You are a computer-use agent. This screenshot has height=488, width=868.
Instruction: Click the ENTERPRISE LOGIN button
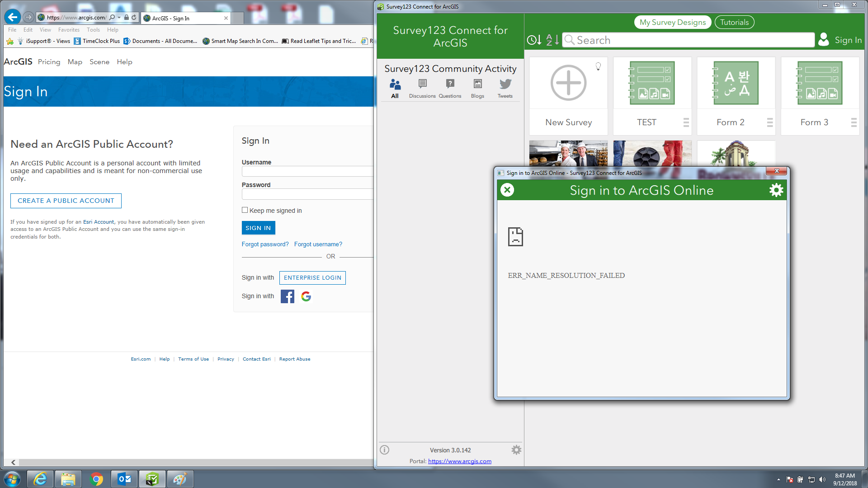(x=312, y=278)
